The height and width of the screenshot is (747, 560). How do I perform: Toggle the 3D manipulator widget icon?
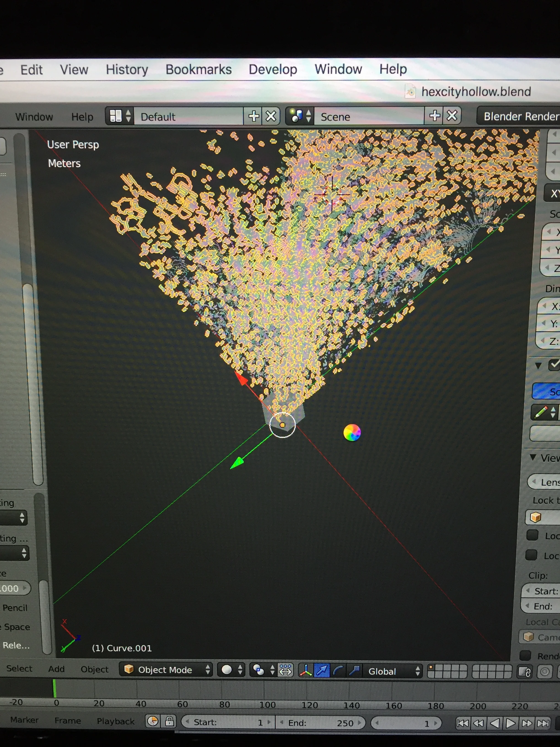pyautogui.click(x=306, y=670)
